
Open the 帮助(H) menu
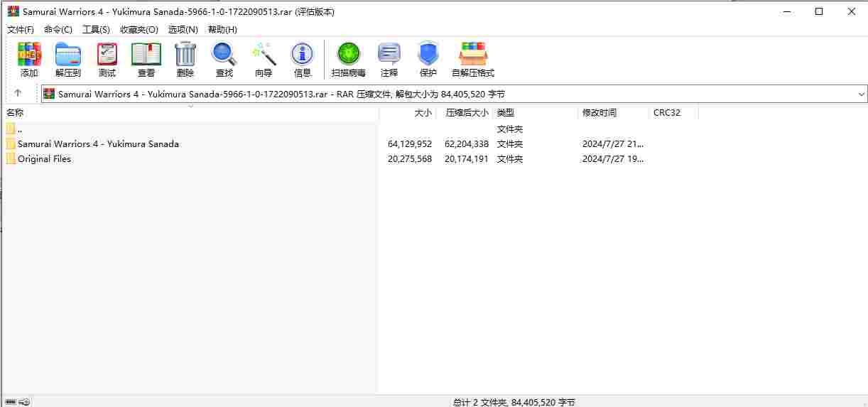(222, 29)
